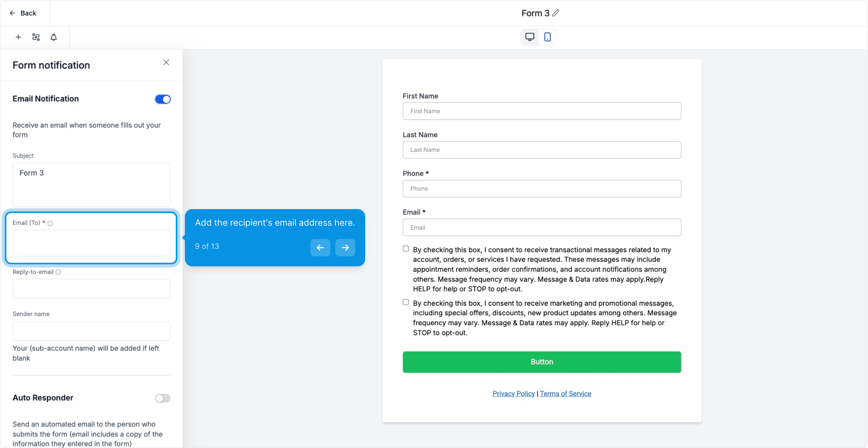
Task: Open the notification bell icon
Action: tap(54, 37)
